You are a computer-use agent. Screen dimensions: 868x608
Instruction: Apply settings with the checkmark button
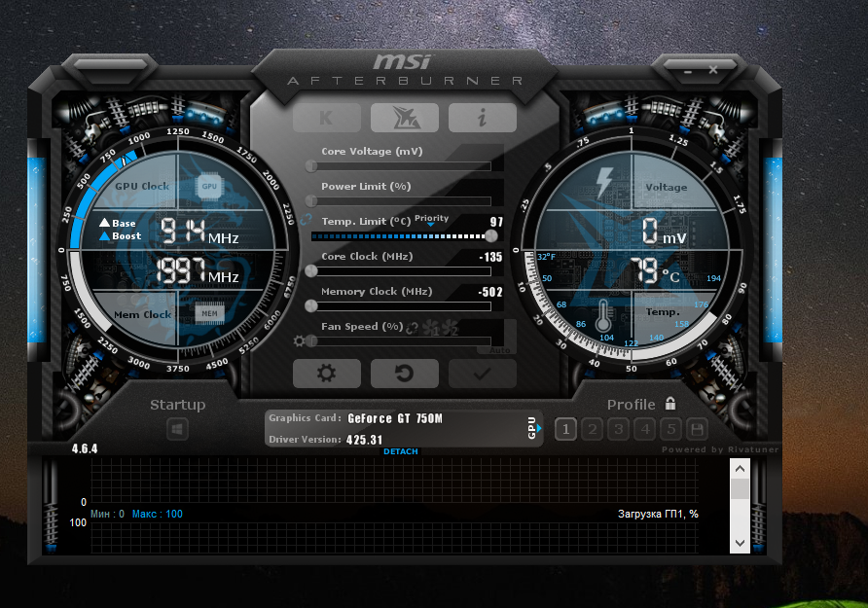click(x=482, y=374)
